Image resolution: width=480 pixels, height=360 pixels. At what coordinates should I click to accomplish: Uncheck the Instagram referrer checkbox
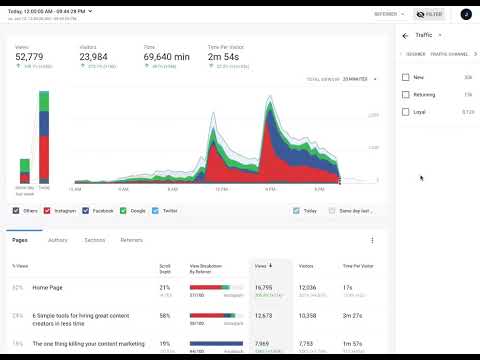[47, 211]
